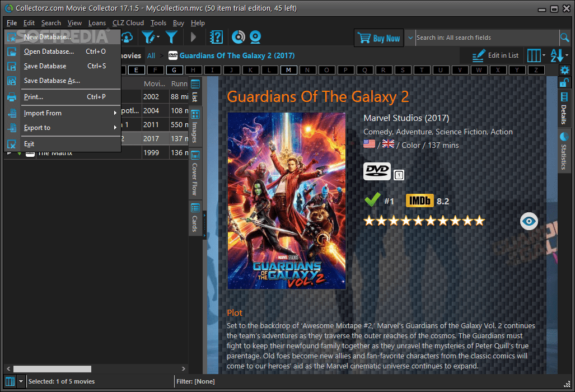The image size is (575, 392).
Task: Toggle the letter G alphabet filter
Action: tap(174, 69)
